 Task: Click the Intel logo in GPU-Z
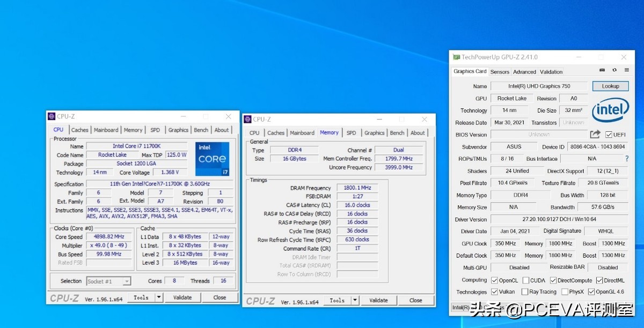pos(610,110)
